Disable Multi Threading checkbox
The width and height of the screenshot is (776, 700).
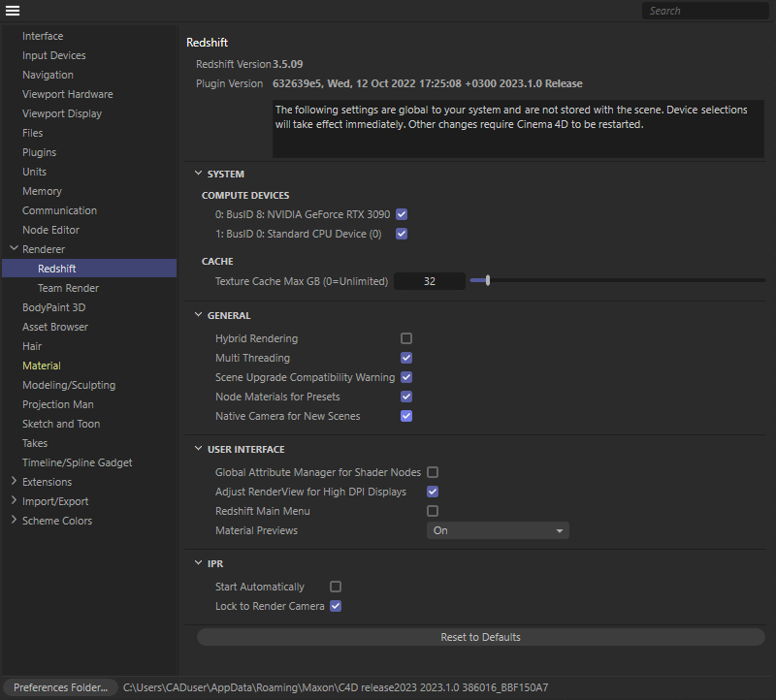pyautogui.click(x=406, y=358)
